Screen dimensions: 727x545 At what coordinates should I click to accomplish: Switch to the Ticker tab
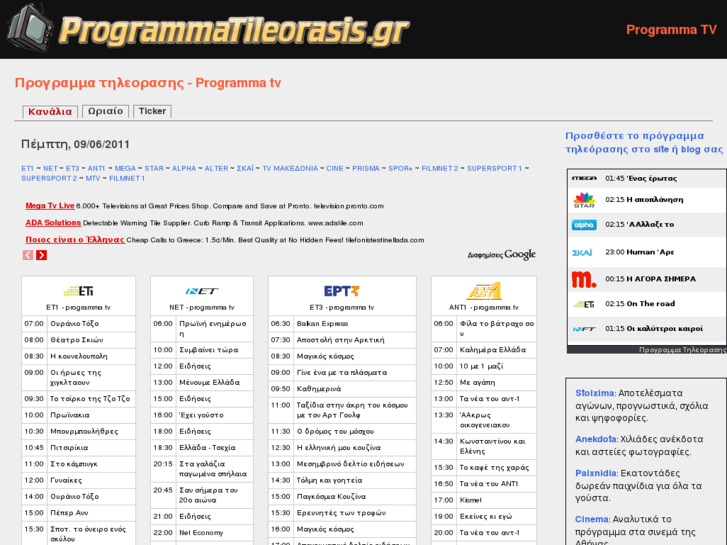point(152,111)
